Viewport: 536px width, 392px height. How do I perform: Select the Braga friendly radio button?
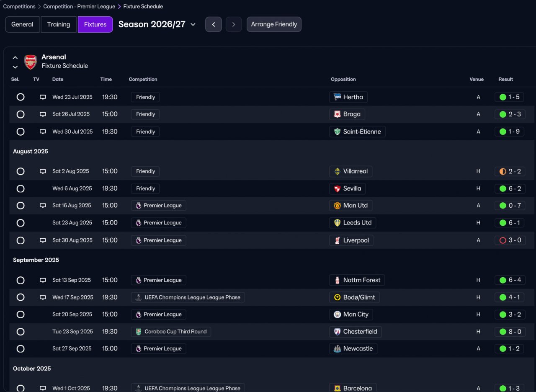coord(21,114)
